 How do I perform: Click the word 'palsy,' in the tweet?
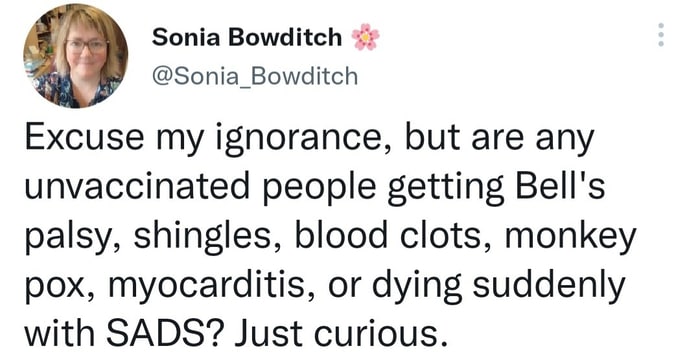(71, 238)
